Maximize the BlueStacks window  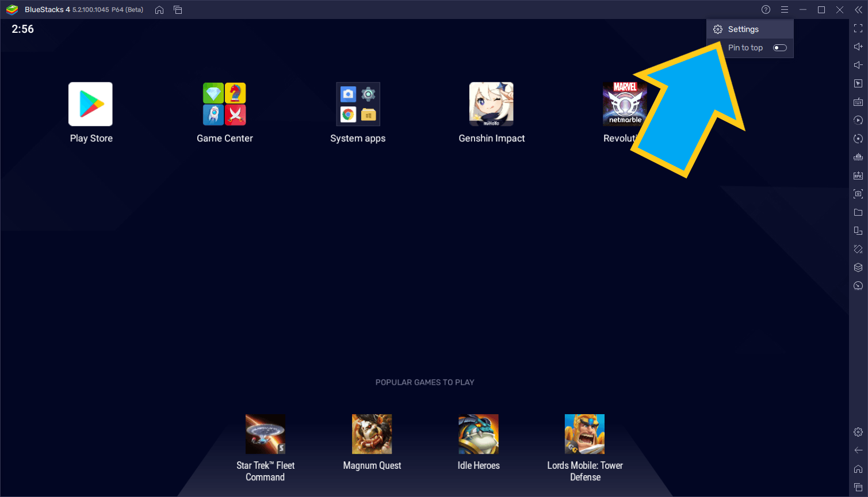coord(821,10)
